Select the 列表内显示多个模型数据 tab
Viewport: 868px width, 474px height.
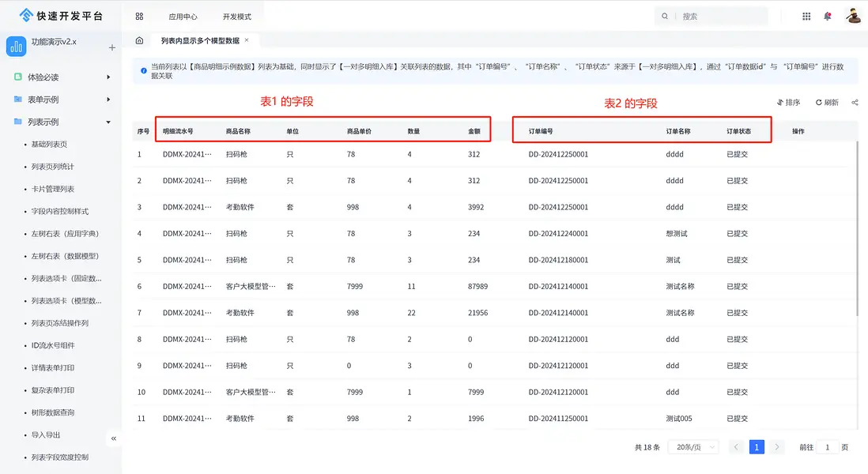pos(200,40)
